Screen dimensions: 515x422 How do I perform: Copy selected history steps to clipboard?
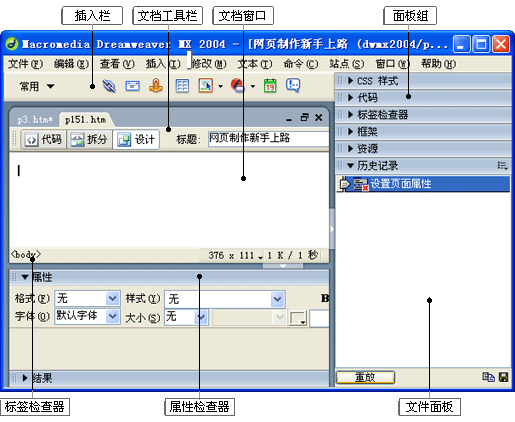[x=488, y=377]
